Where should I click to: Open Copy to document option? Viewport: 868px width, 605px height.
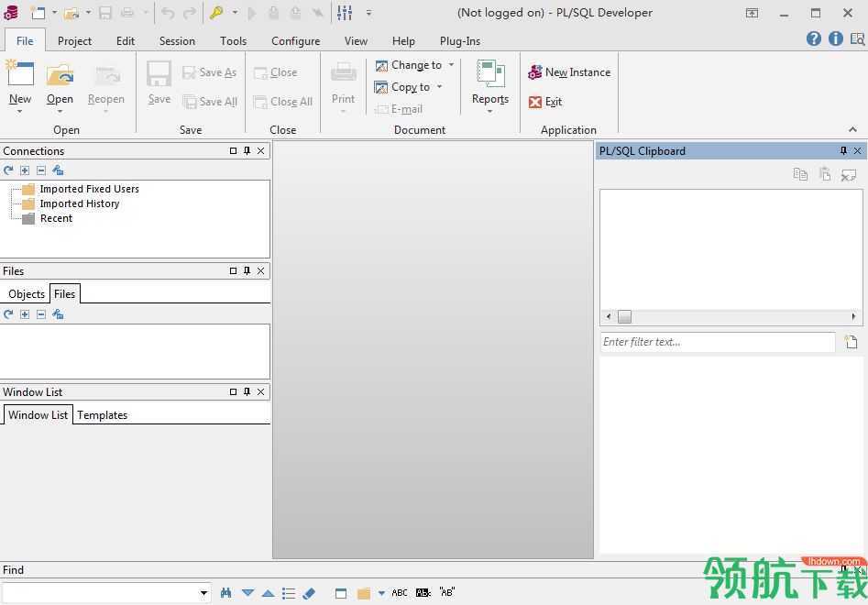click(402, 87)
